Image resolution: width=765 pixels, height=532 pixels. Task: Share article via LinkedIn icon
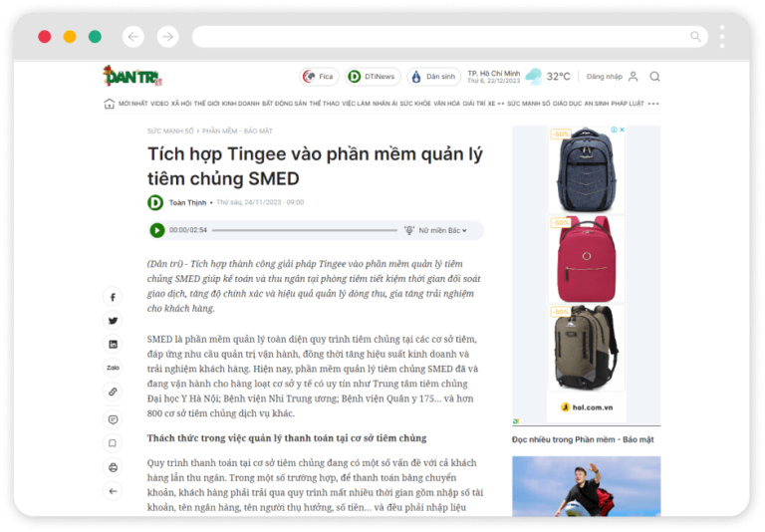point(113,345)
